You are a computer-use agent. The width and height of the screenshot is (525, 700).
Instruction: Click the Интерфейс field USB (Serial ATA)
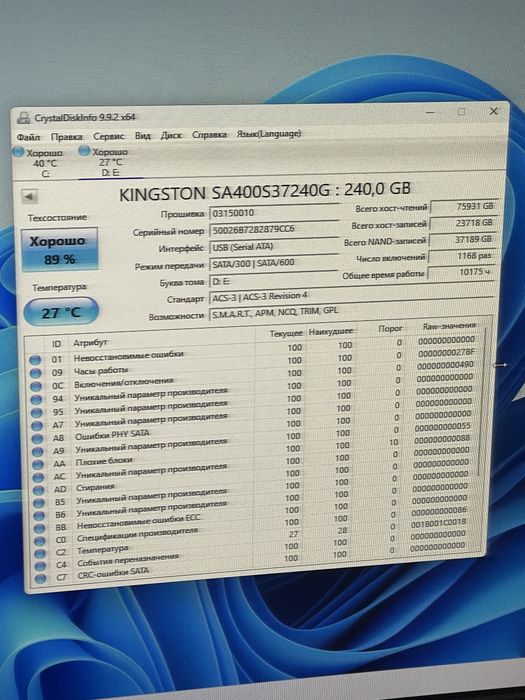(274, 246)
